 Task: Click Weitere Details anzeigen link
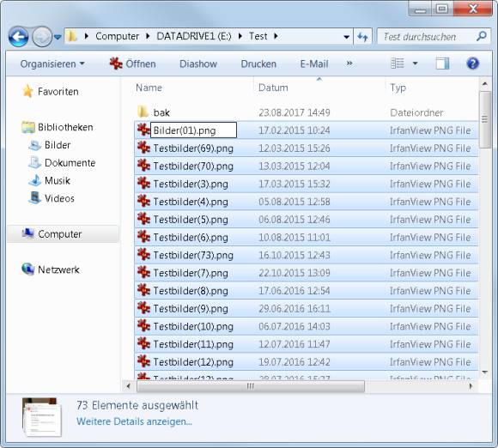point(134,421)
